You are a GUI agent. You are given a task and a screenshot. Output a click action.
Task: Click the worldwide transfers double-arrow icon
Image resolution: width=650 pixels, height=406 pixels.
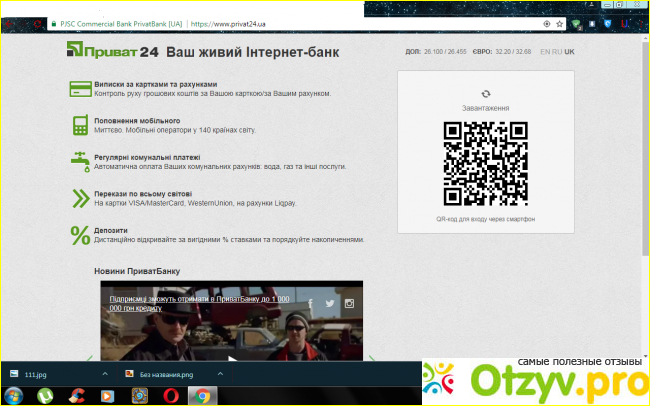80,198
